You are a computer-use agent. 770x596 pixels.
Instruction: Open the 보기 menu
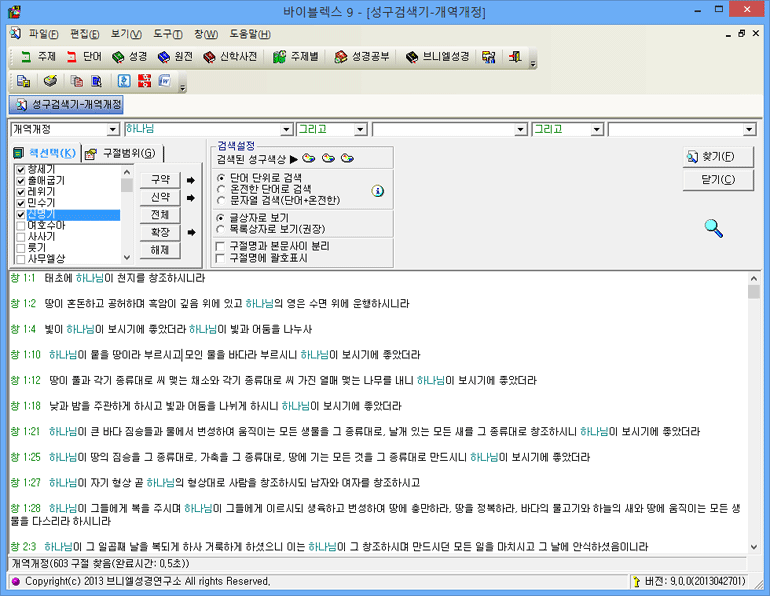(x=126, y=34)
